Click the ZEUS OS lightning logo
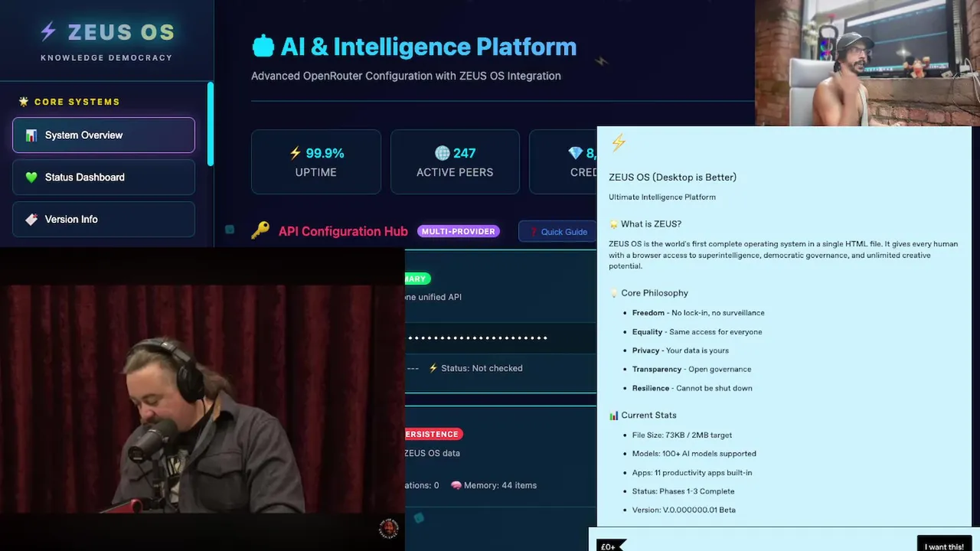The width and height of the screenshot is (980, 551). coord(48,31)
